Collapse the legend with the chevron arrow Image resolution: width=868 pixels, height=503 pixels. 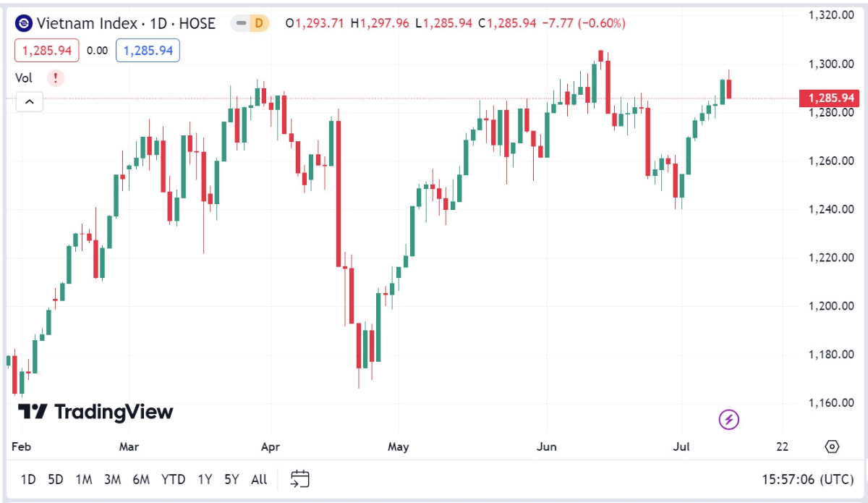[29, 102]
